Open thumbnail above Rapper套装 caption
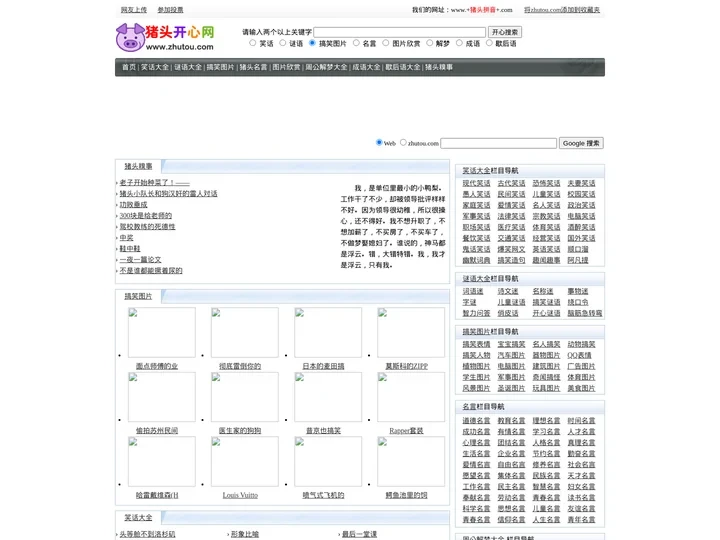The height and width of the screenshot is (540, 720). coord(411,397)
